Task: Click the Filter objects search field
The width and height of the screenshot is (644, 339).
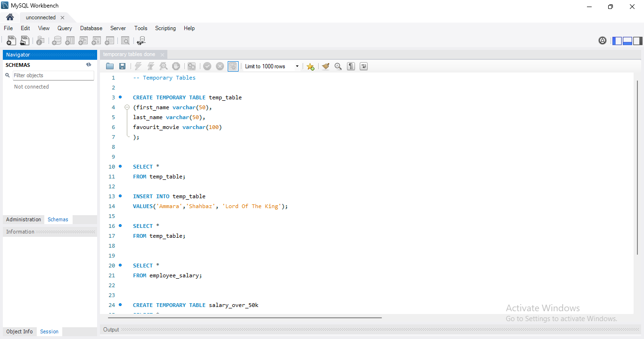Action: (x=53, y=75)
